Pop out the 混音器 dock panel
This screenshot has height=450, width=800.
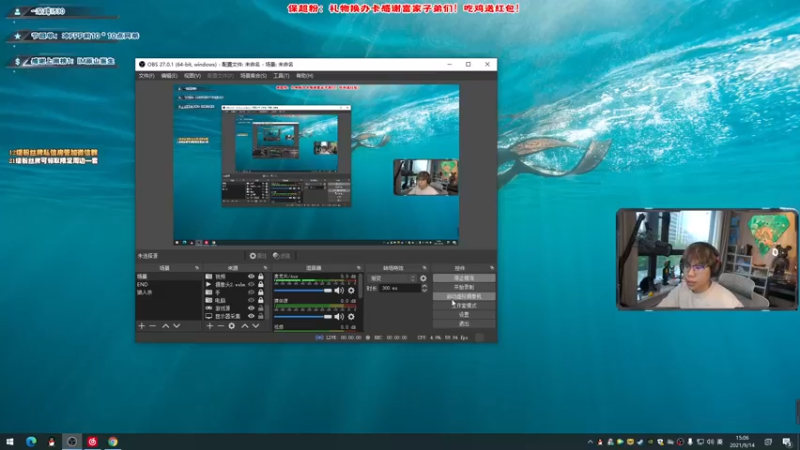[359, 268]
